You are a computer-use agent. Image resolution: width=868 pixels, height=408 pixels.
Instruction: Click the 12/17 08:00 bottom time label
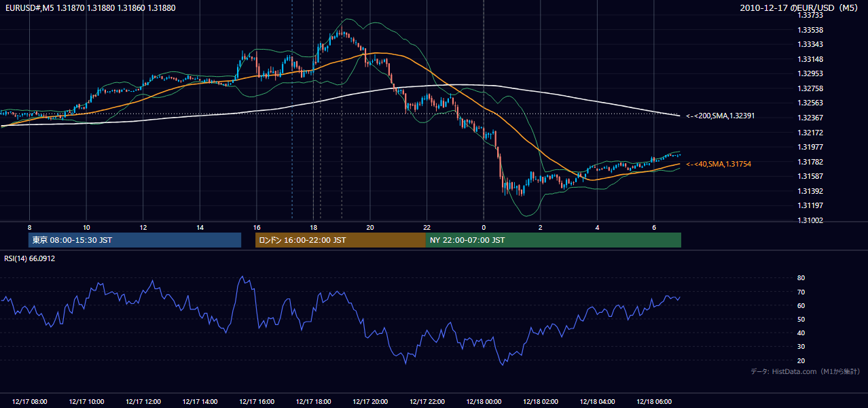click(29, 402)
